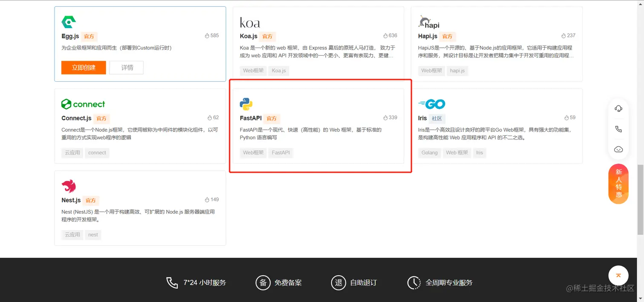
Task: Click the flame icon beside 636
Action: [x=385, y=36]
